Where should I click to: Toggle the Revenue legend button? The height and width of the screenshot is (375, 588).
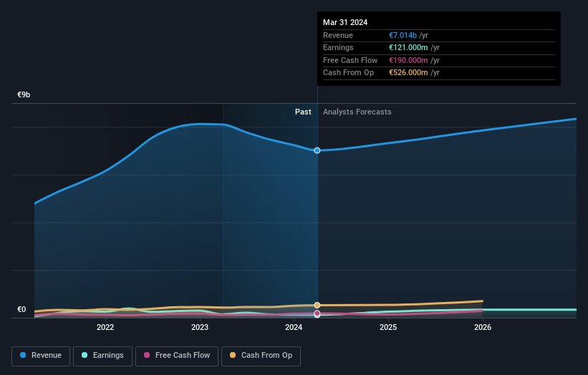tap(41, 356)
